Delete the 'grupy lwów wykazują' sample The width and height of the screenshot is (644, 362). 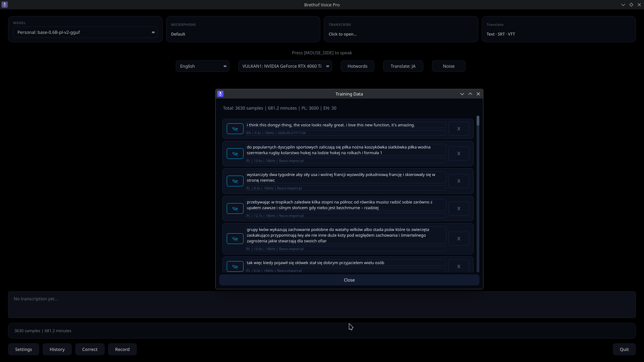pos(459,239)
